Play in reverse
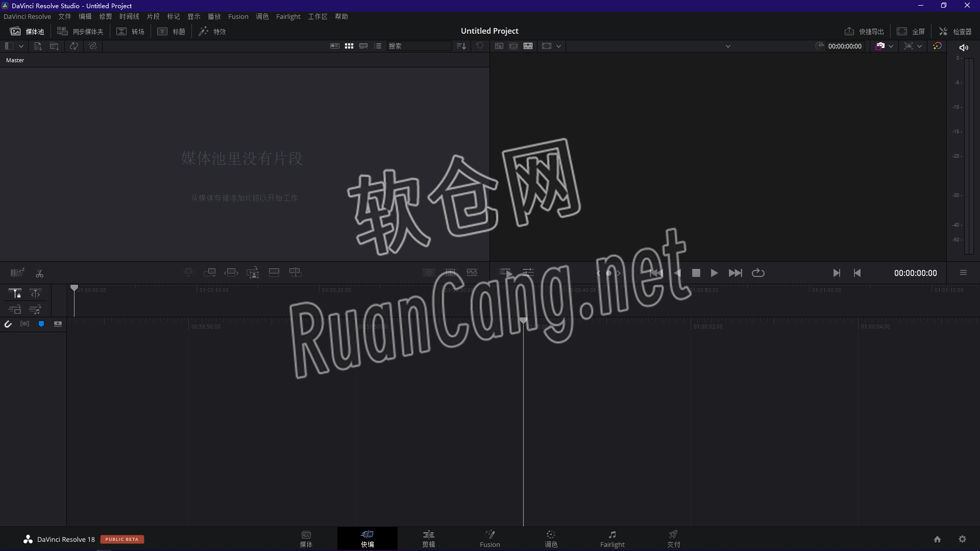The width and height of the screenshot is (980, 551). pos(678,273)
